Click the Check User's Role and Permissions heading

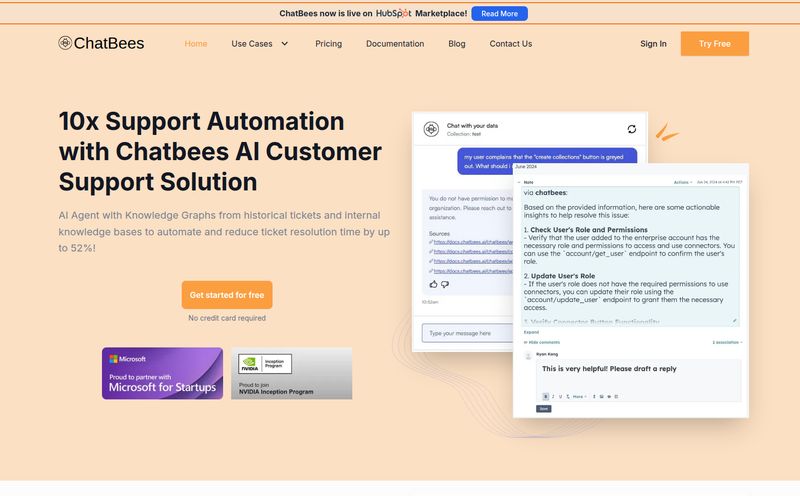(589, 230)
